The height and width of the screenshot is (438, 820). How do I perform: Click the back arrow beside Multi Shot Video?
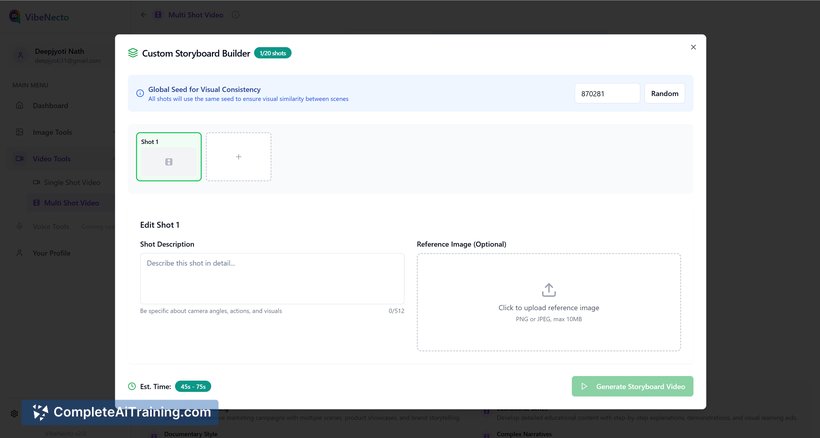point(143,15)
